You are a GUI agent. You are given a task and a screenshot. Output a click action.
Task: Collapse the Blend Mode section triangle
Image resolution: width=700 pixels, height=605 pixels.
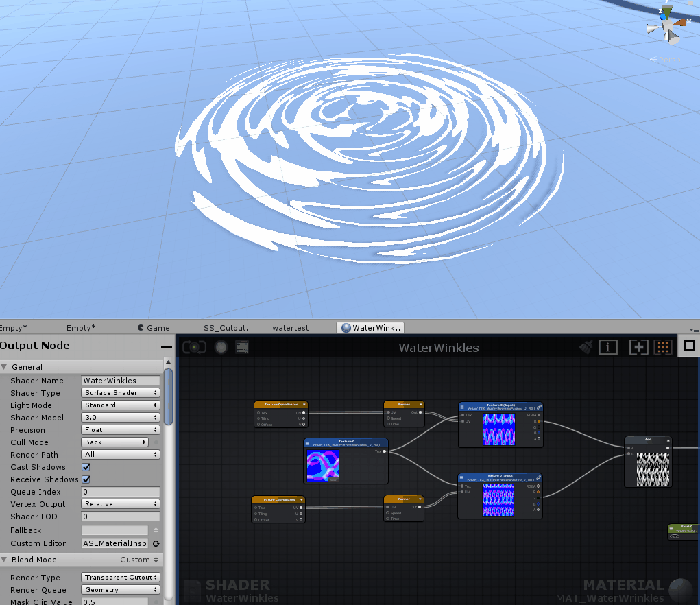point(4,560)
